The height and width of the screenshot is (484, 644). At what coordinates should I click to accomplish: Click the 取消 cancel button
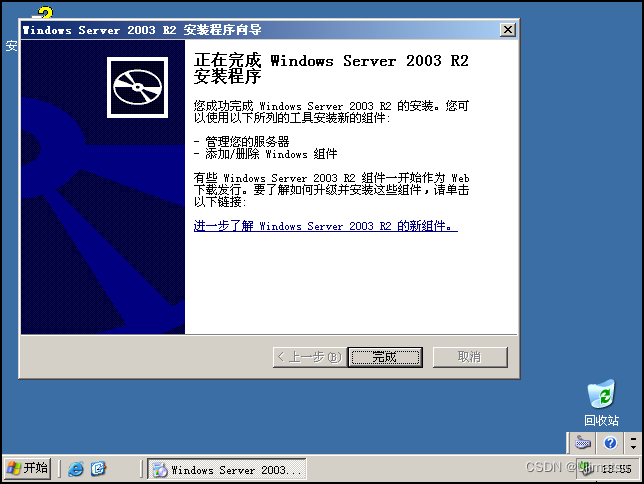tap(470, 357)
